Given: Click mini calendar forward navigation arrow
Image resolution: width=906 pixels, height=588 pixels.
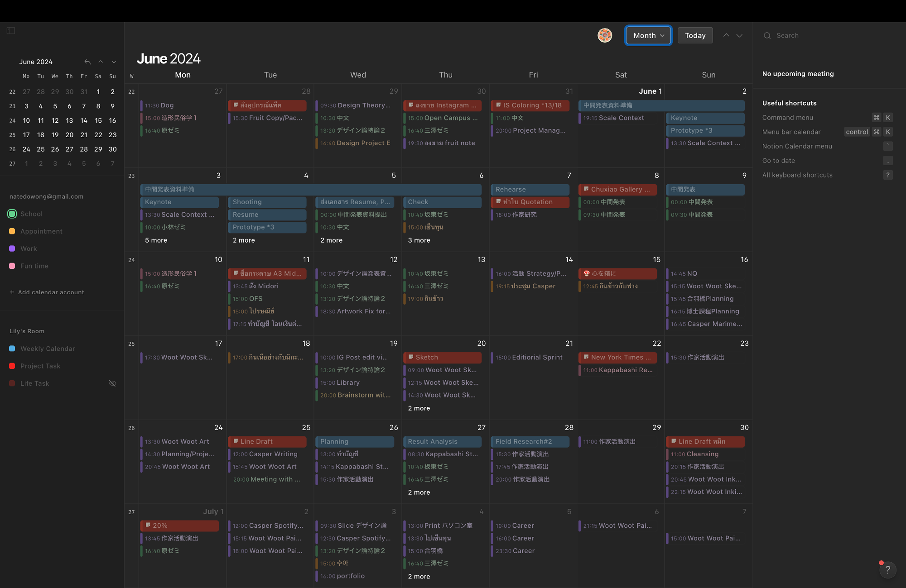Looking at the screenshot, I should [113, 62].
